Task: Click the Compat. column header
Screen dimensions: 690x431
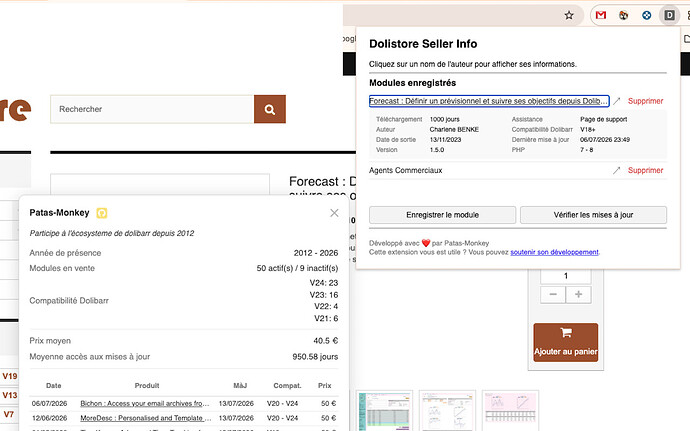Action: [287, 386]
